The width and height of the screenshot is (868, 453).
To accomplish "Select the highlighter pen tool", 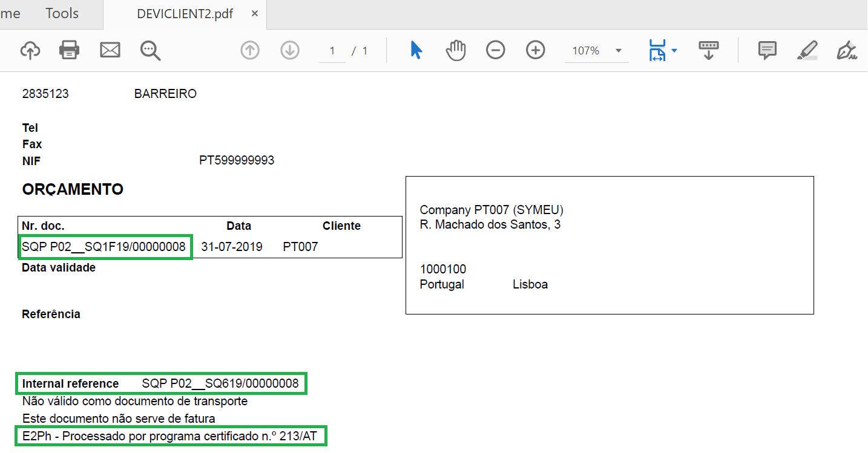I will pos(807,50).
